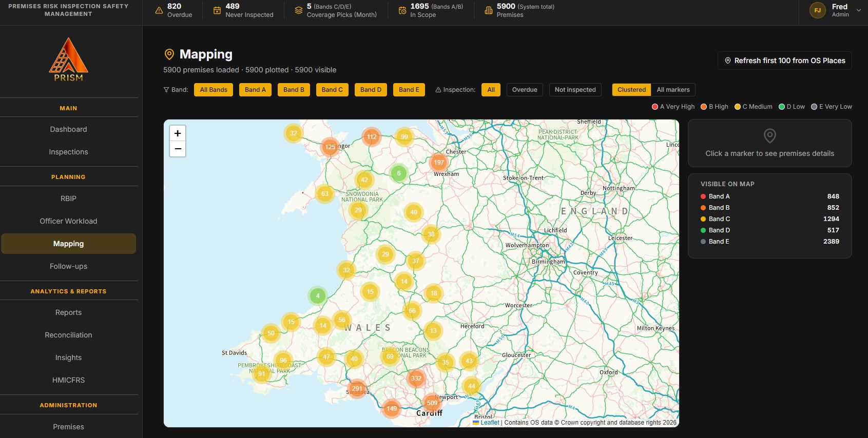868x438 pixels.
Task: Click the 509 cluster near Cardiff
Action: (432, 403)
